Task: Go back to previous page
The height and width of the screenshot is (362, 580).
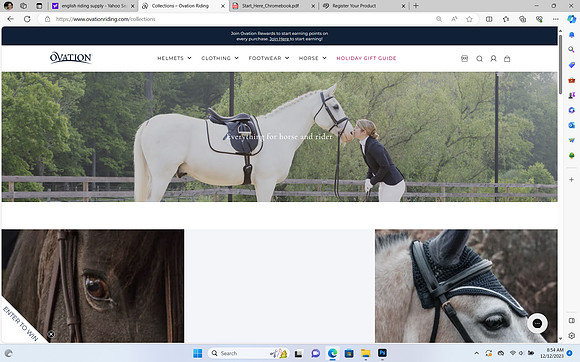Action: 10,19
